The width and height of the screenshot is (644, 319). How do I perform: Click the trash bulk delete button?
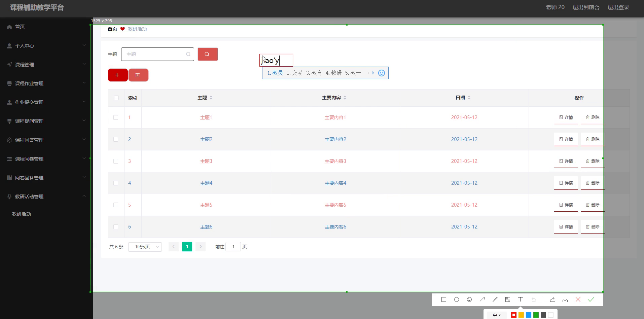pyautogui.click(x=138, y=75)
